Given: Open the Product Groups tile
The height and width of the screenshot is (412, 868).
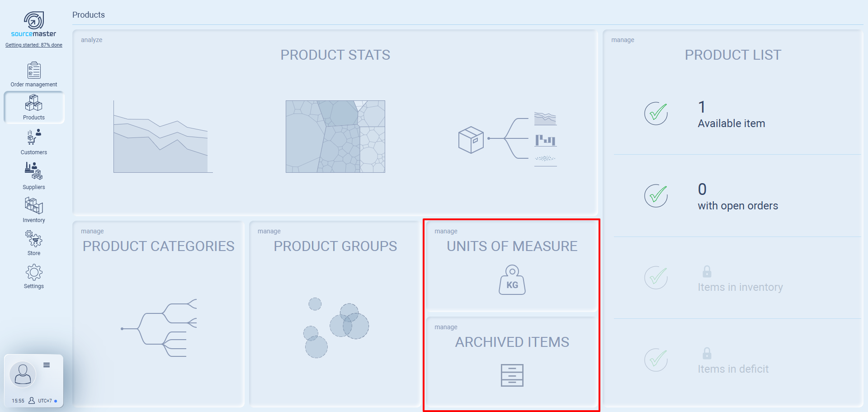Looking at the screenshot, I should (335, 313).
